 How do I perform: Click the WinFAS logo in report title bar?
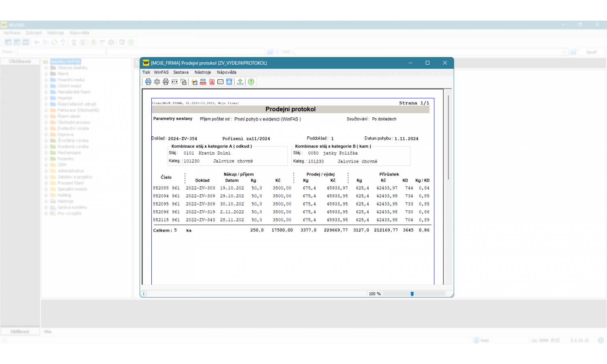click(146, 63)
